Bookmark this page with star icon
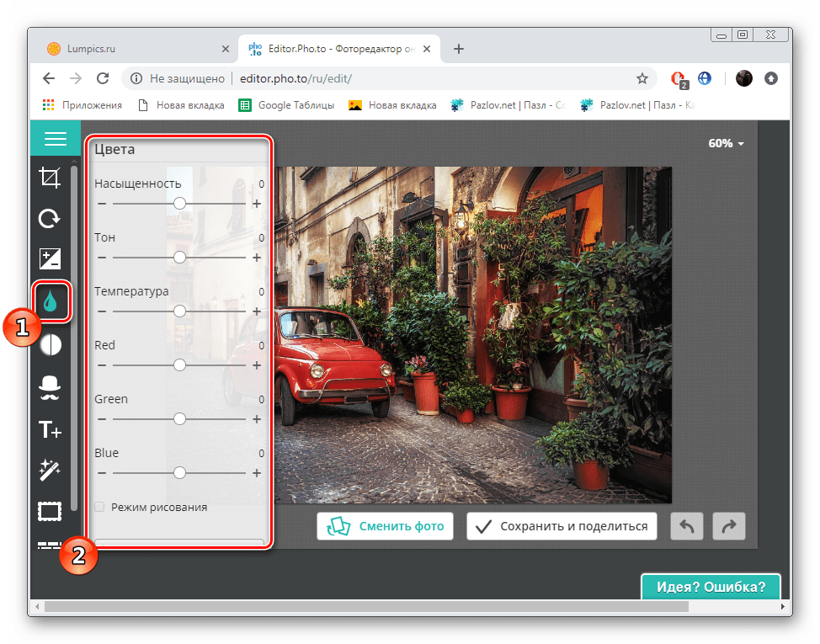Viewport: 820px width, 644px height. coord(642,78)
